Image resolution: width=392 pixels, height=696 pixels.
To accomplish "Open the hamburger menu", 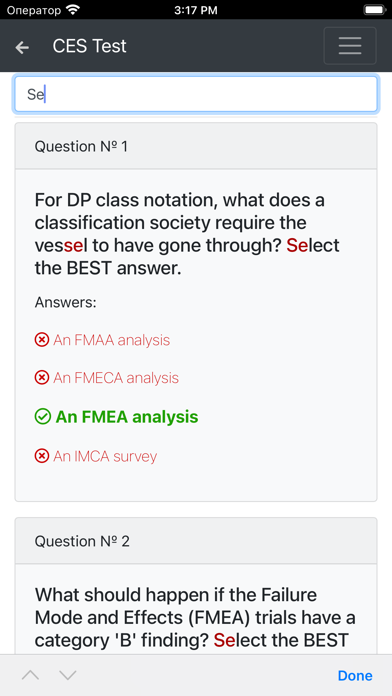I will pyautogui.click(x=350, y=46).
